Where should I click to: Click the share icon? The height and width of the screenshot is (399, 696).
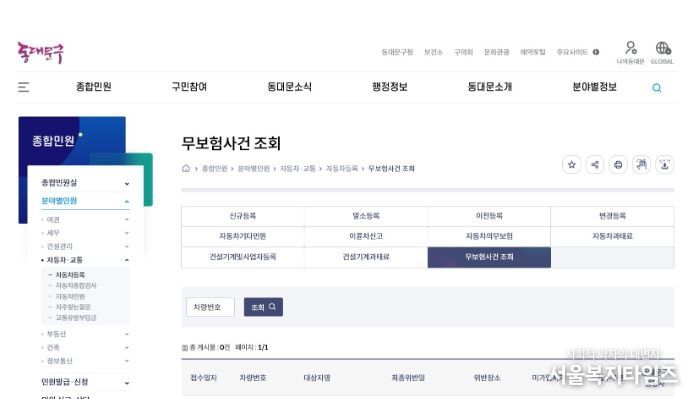coord(595,165)
